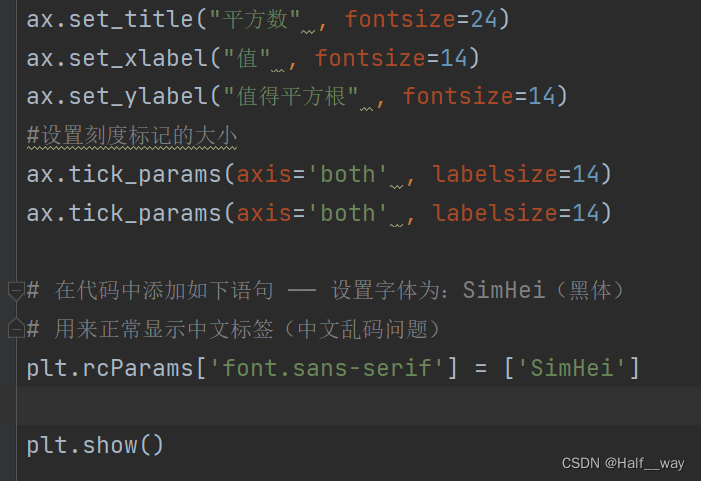
Task: Click fontsize=24 argument
Action: (421, 19)
